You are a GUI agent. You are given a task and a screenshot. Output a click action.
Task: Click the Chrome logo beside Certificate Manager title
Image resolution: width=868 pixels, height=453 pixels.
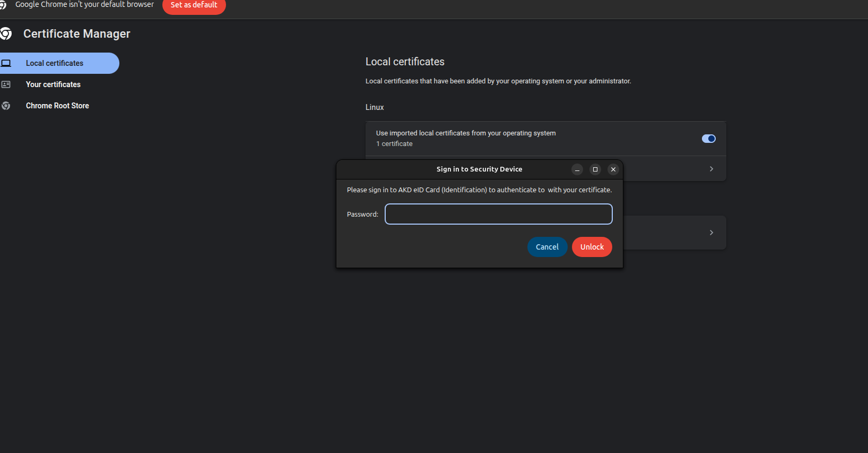[6, 34]
